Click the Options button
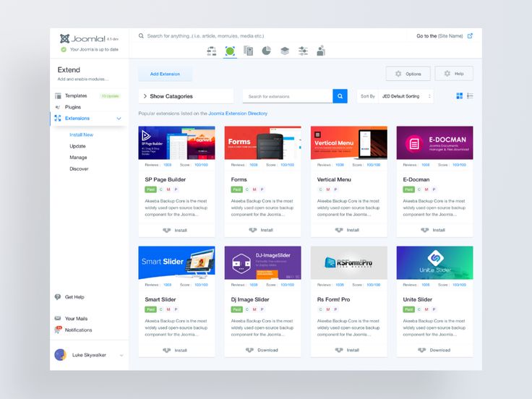Viewport: 532px width, 399px height. click(x=408, y=74)
